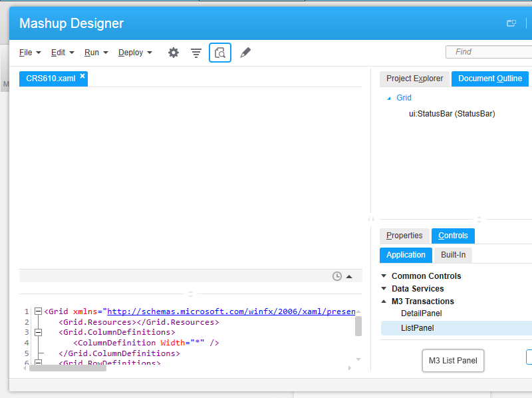Click the up arrow beside clock icon
This screenshot has width=532, height=398.
[x=350, y=276]
